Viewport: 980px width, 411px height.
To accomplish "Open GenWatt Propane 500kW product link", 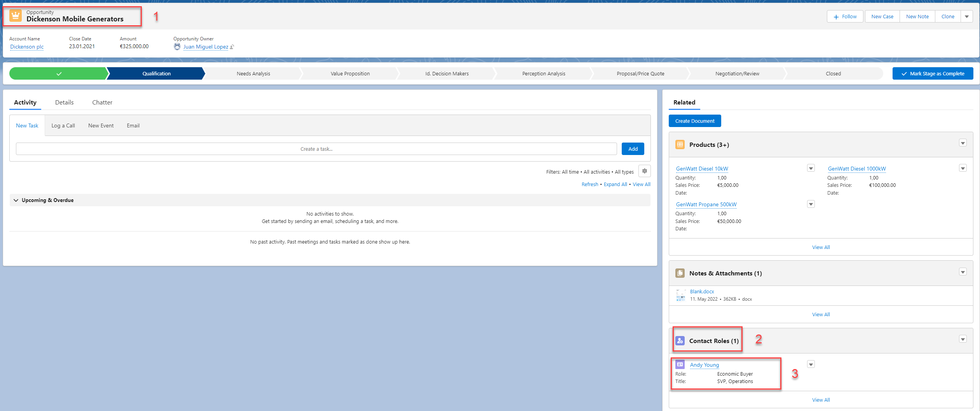I will (x=706, y=204).
